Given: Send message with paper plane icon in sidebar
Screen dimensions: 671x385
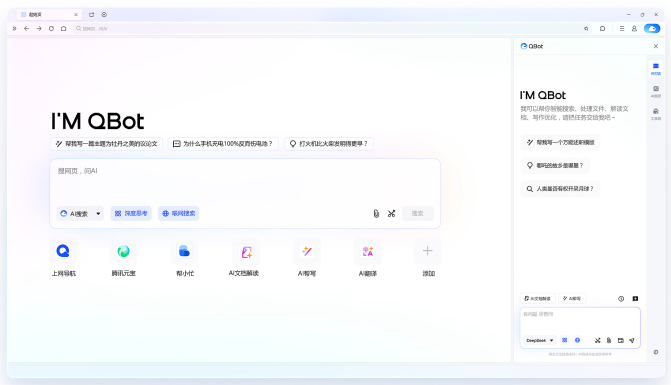Looking at the screenshot, I should click(632, 341).
